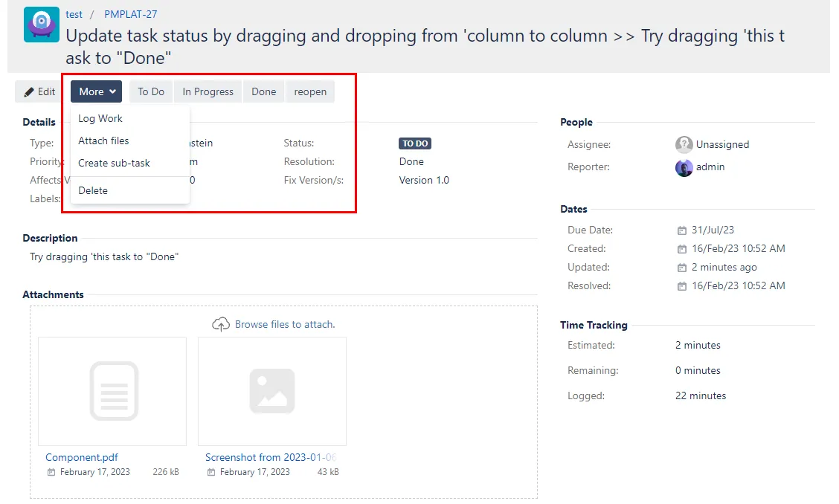Image resolution: width=839 pixels, height=504 pixels.
Task: Click the Version 1.0 fix version
Action: [424, 181]
